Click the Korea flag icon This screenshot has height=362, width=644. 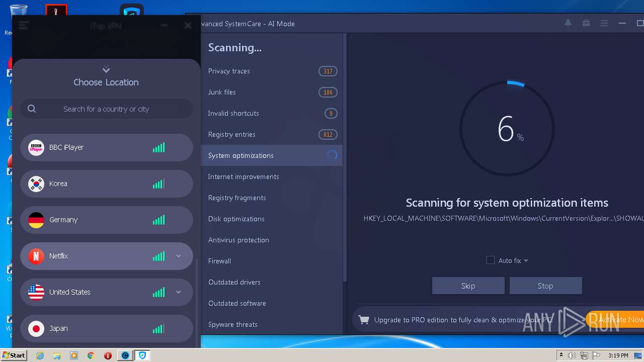pos(36,184)
